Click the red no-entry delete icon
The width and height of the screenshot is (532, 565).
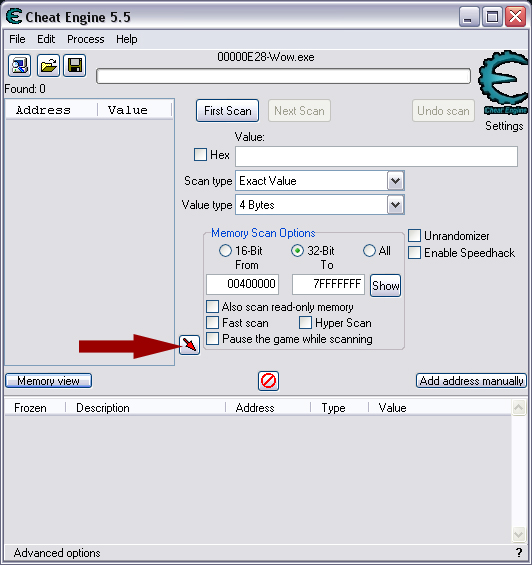click(x=268, y=381)
